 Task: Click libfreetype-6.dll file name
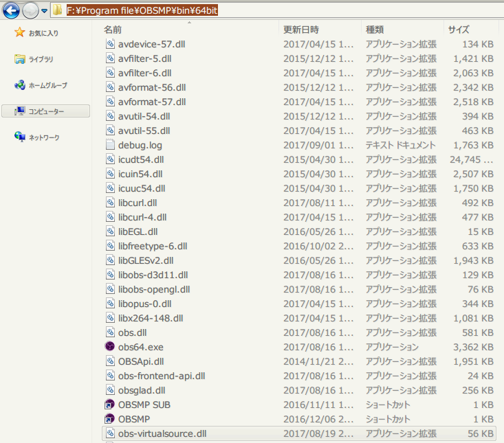pos(153,246)
